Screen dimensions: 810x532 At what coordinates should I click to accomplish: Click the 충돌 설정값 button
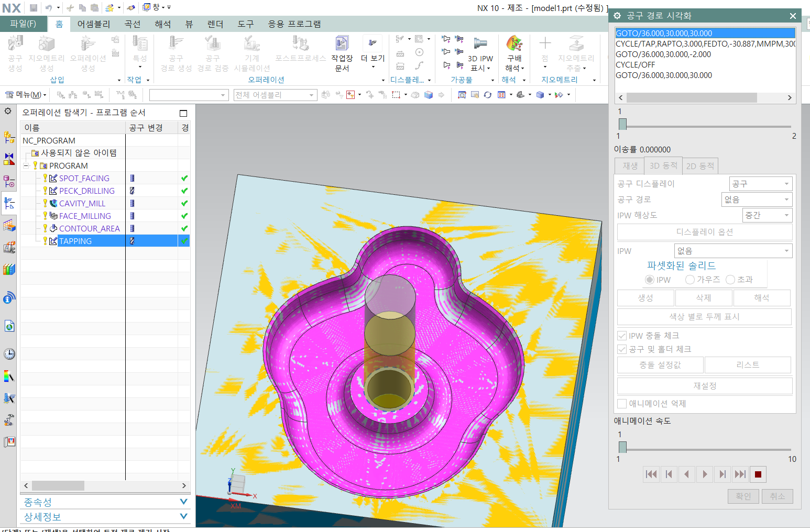pos(660,365)
